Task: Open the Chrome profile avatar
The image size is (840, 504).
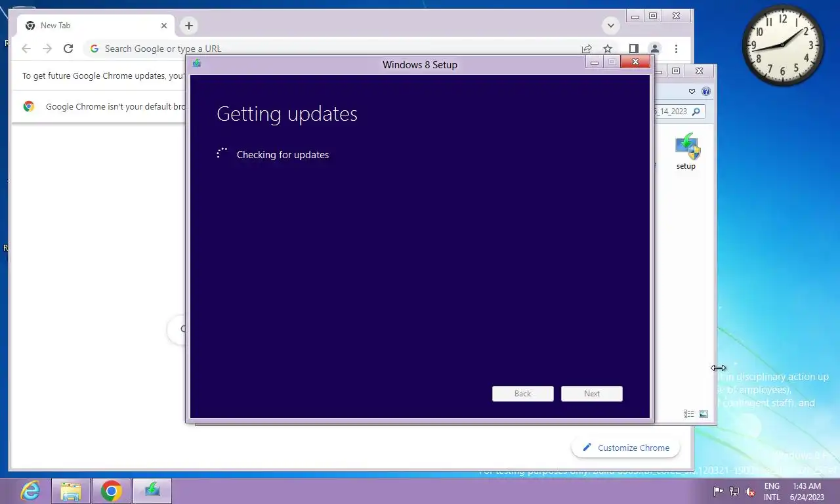Action: click(x=654, y=49)
